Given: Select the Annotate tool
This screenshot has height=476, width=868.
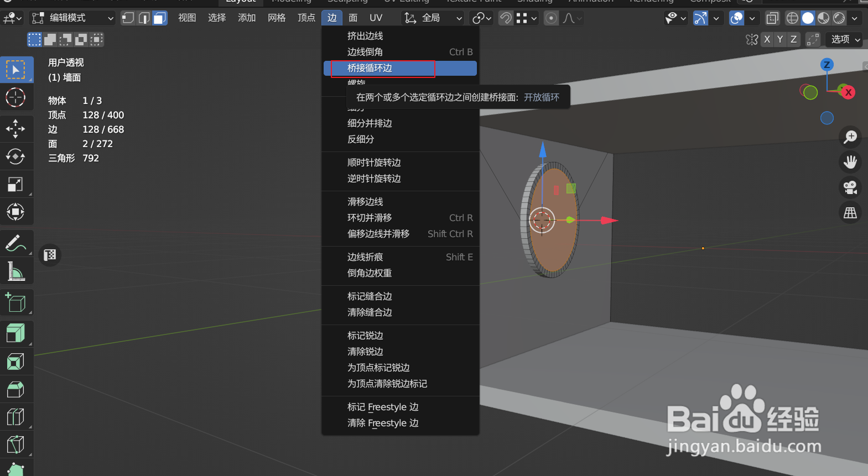Looking at the screenshot, I should click(x=15, y=243).
